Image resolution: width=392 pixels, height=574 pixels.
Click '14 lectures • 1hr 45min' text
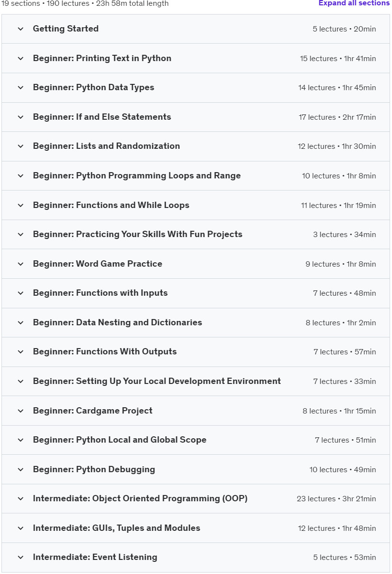point(337,88)
